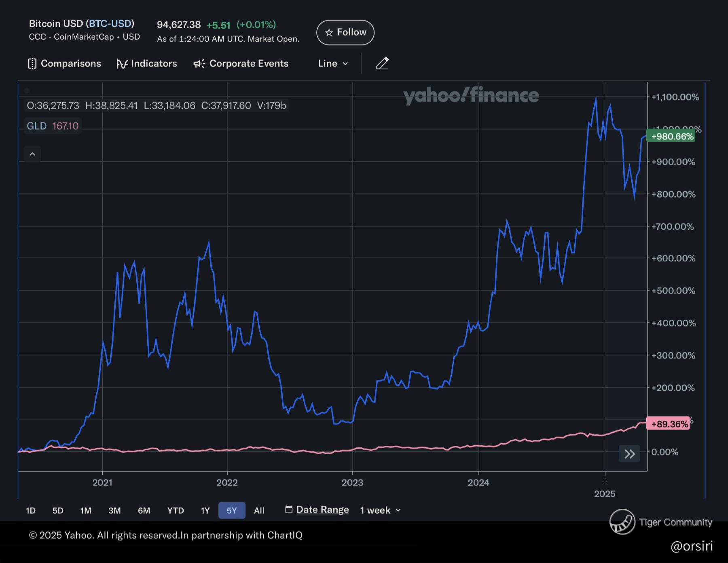Screen dimensions: 728x563
Task: Select the All time range
Action: click(259, 510)
